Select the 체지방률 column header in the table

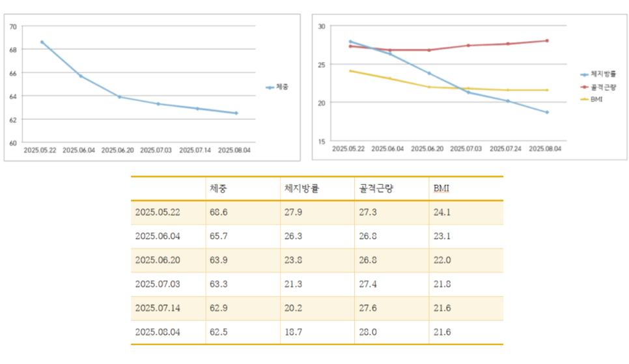coord(301,189)
